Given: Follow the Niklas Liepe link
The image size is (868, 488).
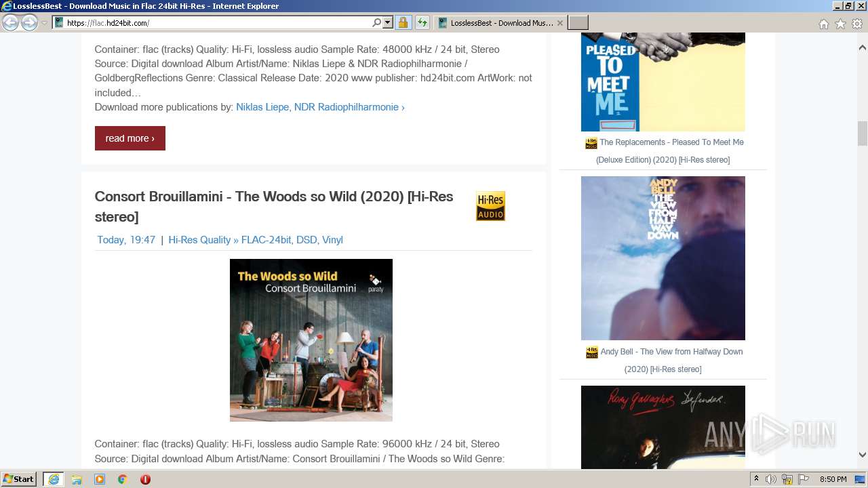Looking at the screenshot, I should [262, 107].
